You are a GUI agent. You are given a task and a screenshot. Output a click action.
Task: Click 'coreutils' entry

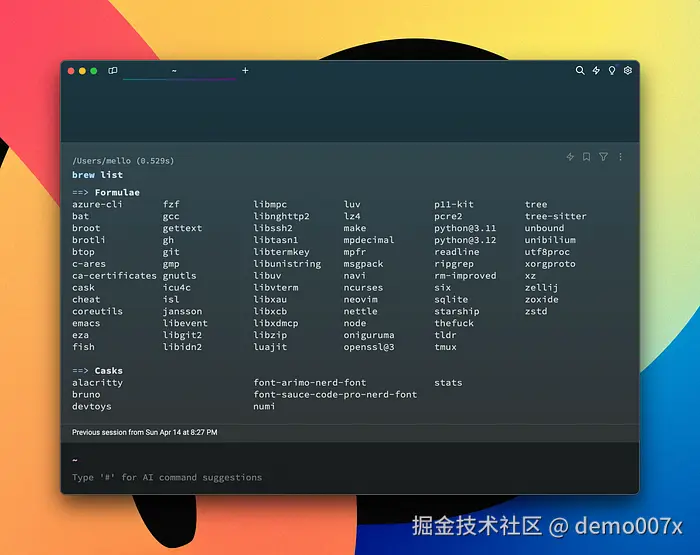(x=97, y=311)
